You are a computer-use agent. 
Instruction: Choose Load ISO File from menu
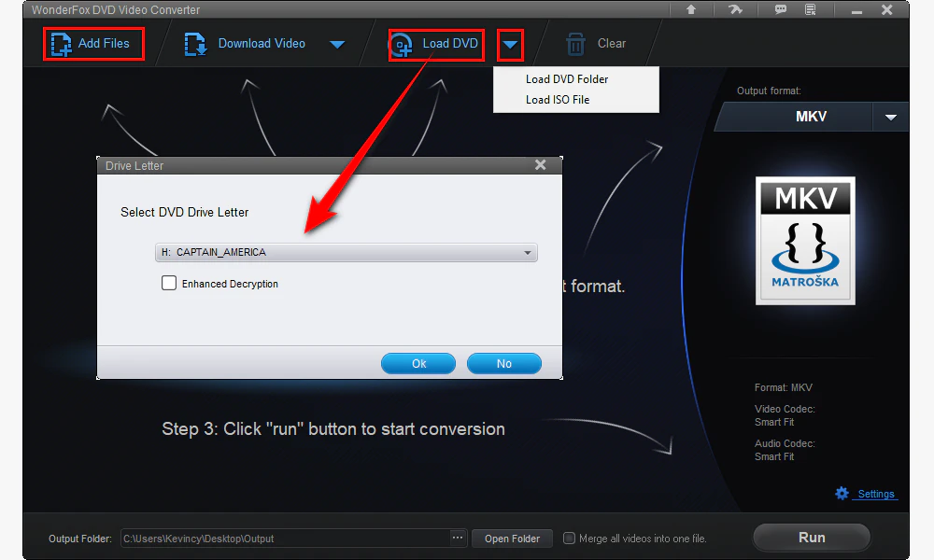(x=558, y=100)
